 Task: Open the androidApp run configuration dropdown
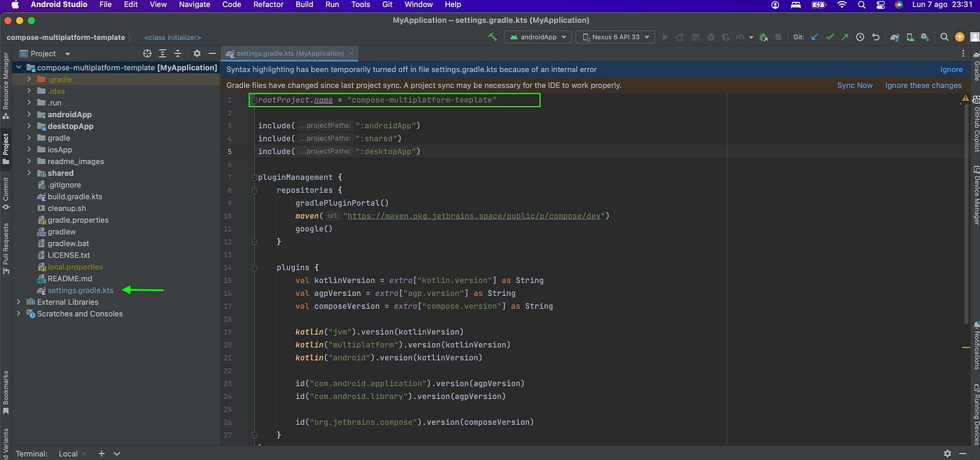538,37
